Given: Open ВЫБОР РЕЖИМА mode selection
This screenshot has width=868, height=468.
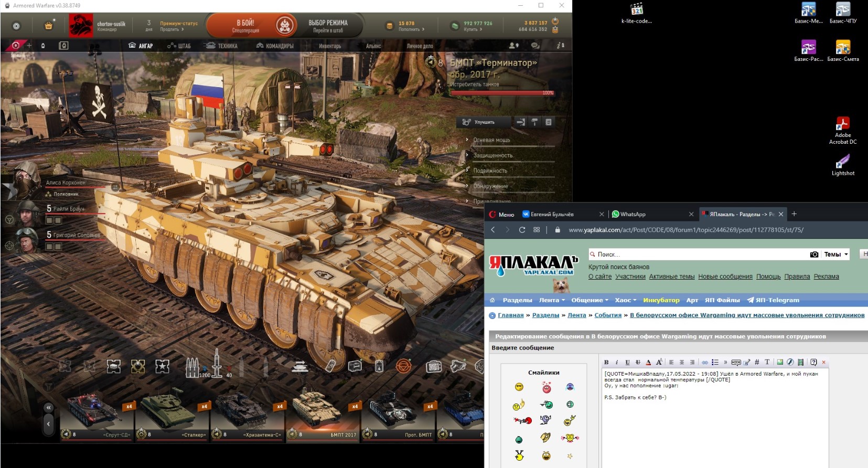Looking at the screenshot, I should pos(328,26).
